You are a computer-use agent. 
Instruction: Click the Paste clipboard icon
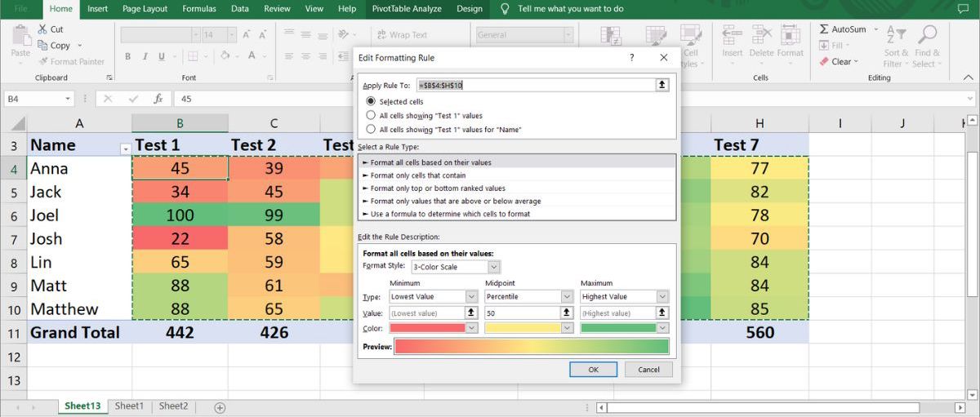click(x=20, y=35)
